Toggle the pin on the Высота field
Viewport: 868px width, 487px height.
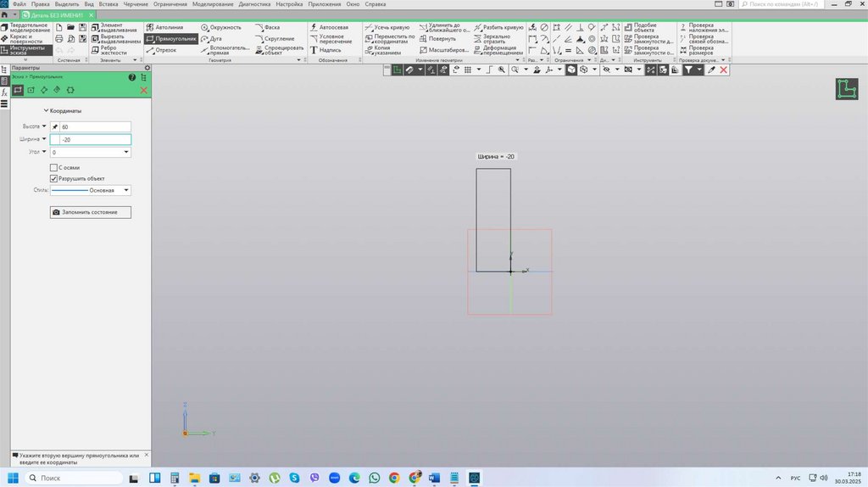[x=55, y=127]
